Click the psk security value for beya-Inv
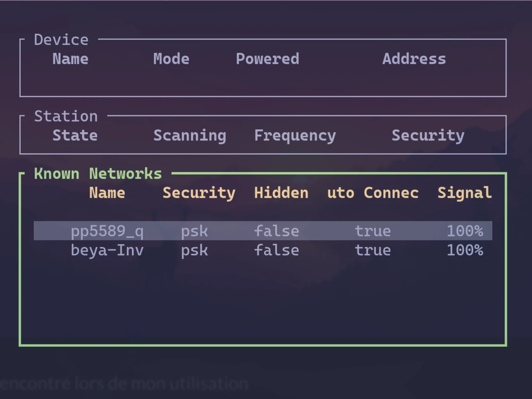Image resolution: width=532 pixels, height=399 pixels. (194, 250)
